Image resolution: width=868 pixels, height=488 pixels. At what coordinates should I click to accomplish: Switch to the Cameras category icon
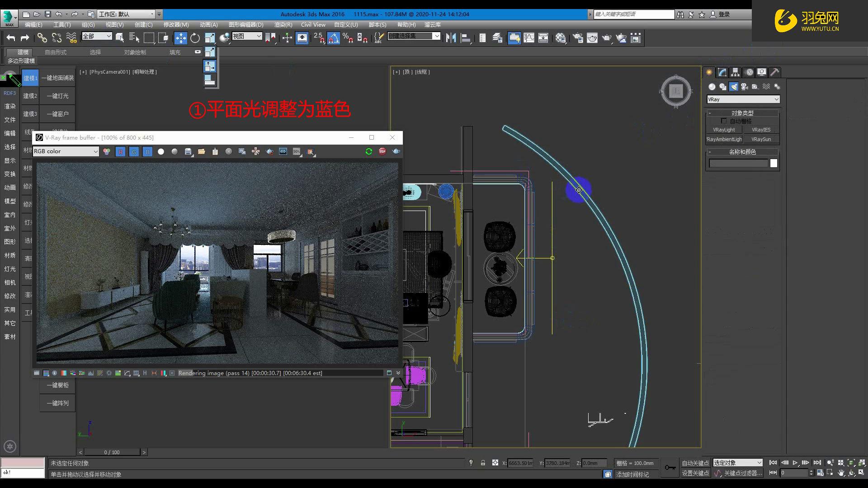coord(744,87)
